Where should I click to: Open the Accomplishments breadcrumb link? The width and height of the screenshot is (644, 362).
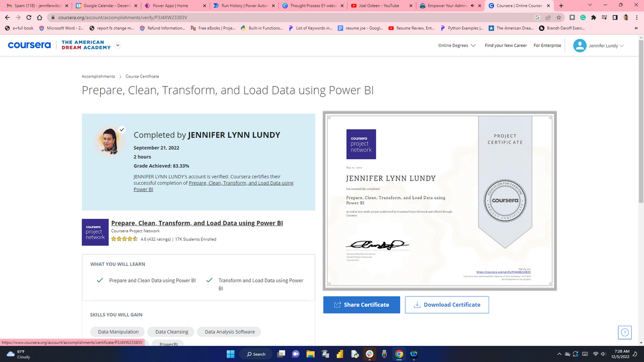point(98,77)
